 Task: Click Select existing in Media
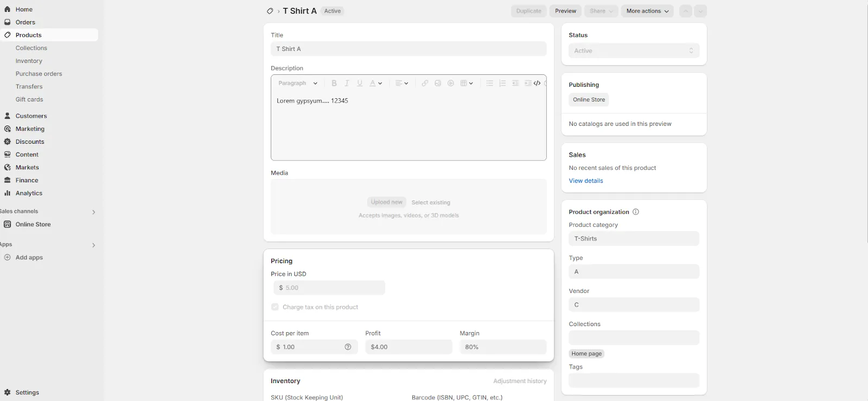point(431,202)
